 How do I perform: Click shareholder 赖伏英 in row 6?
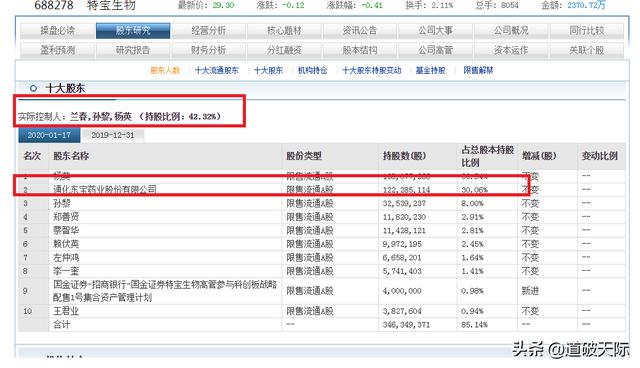point(66,244)
